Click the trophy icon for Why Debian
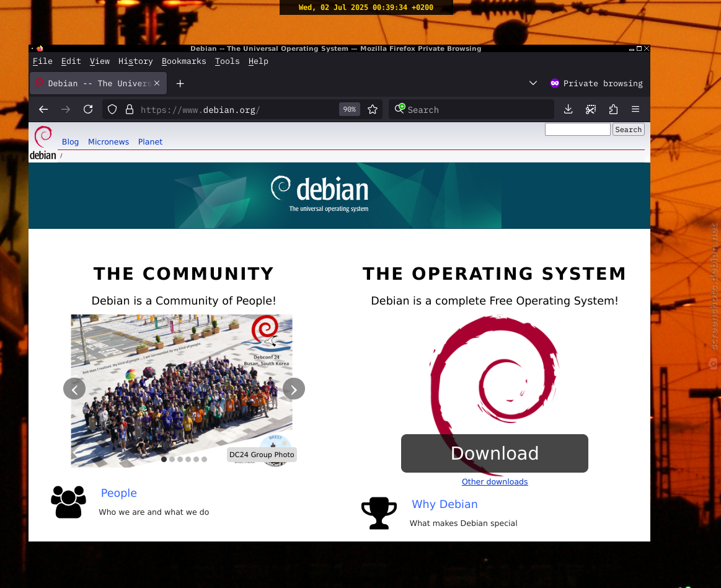Screen dimensions: 721x588 point(379,513)
